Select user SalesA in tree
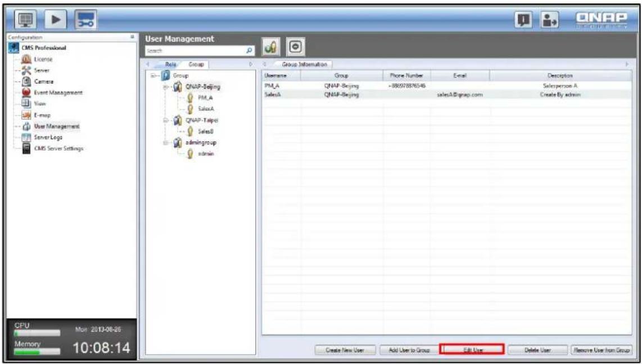 point(206,109)
